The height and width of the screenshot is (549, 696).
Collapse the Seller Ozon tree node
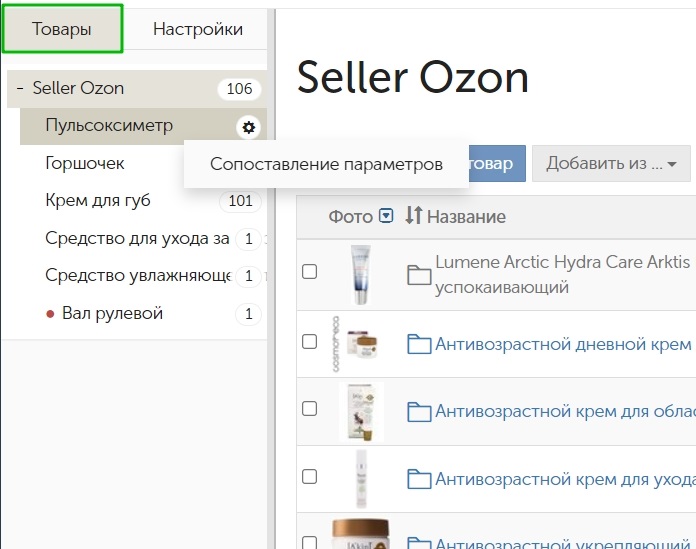20,89
